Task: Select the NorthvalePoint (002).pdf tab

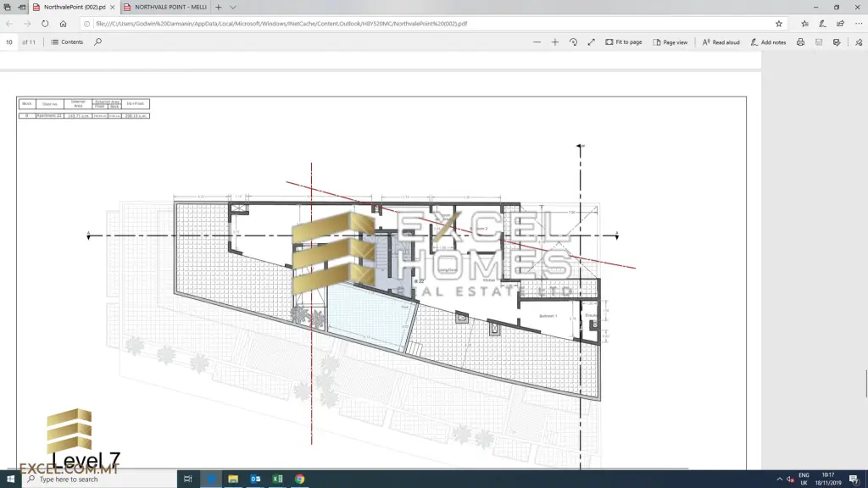Action: click(x=72, y=7)
